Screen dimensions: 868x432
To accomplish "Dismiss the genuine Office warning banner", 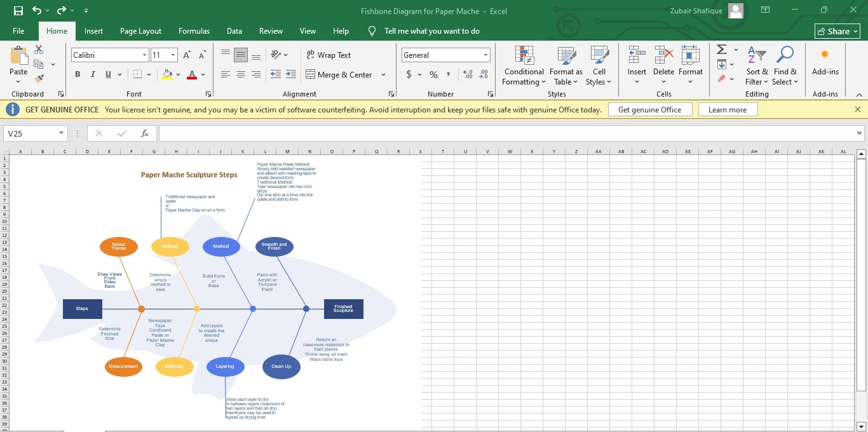I will (858, 109).
